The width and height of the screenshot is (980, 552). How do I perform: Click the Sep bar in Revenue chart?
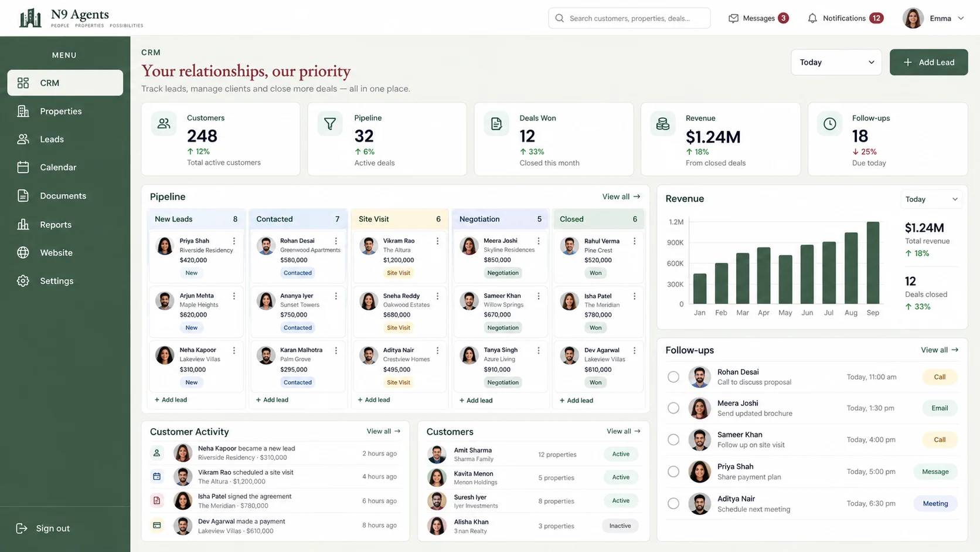pyautogui.click(x=873, y=262)
